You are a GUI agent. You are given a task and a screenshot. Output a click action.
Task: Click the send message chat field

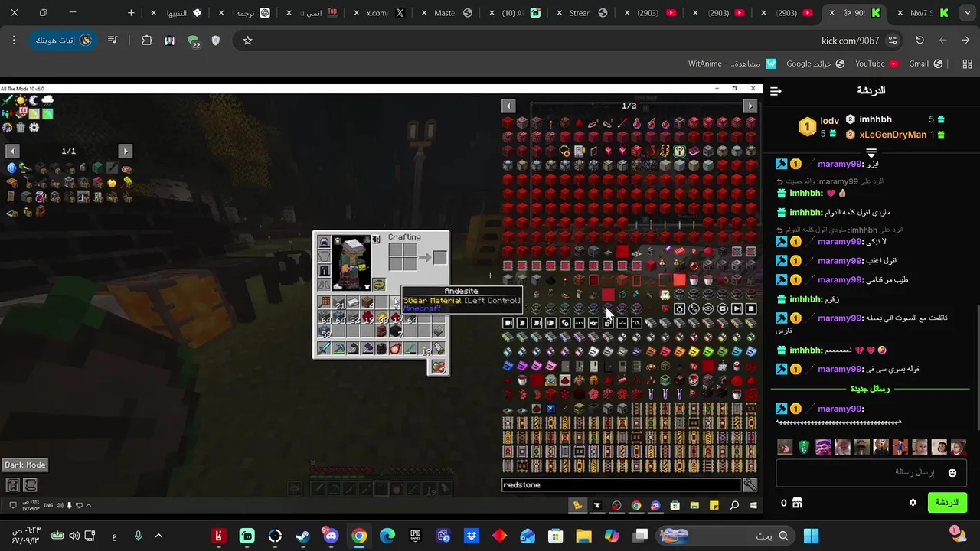tap(870, 473)
